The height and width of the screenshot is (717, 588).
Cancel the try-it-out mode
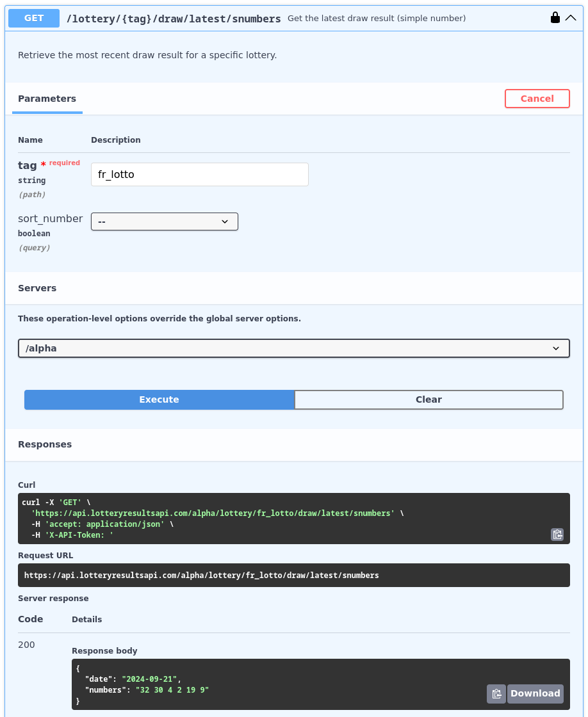pos(537,99)
